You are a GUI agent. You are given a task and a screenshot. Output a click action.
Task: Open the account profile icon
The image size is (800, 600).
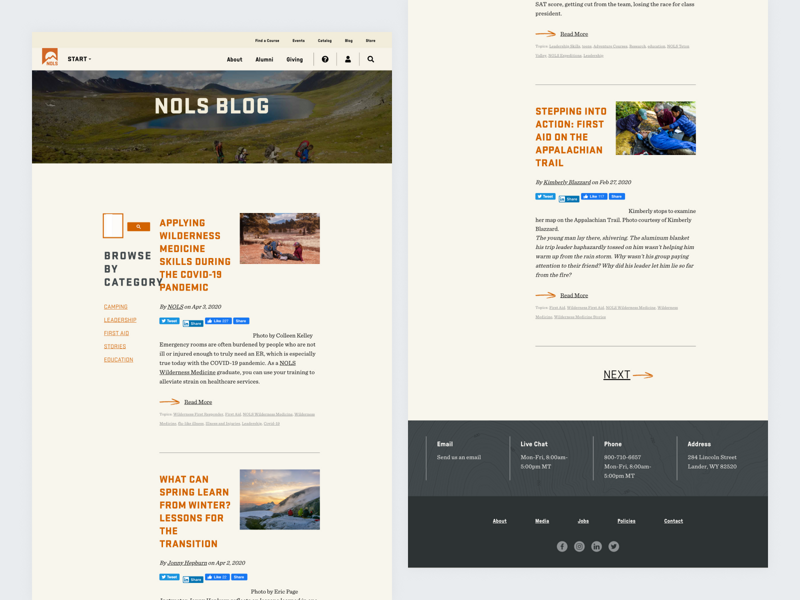[x=347, y=59]
